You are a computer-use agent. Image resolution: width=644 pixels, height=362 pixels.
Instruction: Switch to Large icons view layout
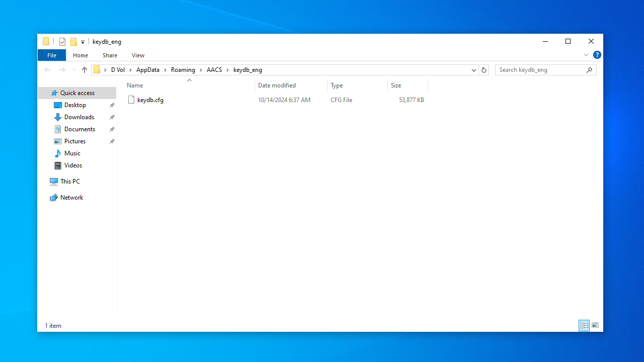[x=595, y=326]
